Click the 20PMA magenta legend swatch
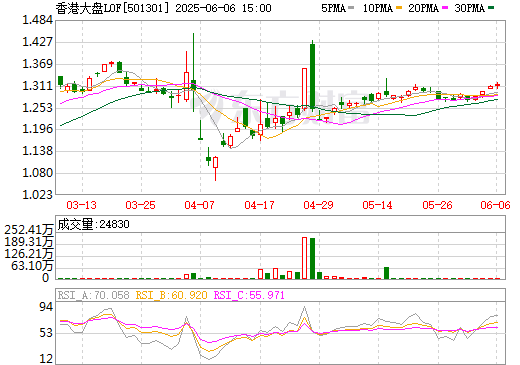Viewport: 520px width, 365px height. (445, 7)
